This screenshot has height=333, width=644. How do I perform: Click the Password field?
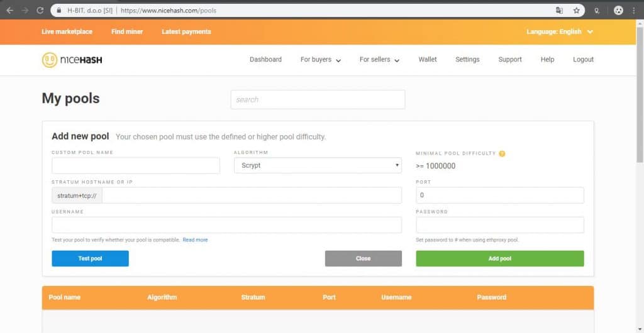[x=500, y=225]
